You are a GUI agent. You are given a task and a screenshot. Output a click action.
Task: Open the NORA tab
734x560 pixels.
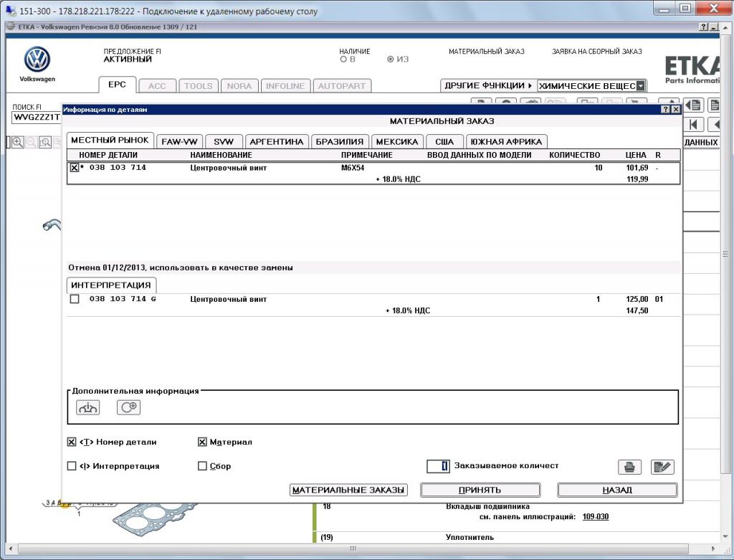[x=239, y=86]
